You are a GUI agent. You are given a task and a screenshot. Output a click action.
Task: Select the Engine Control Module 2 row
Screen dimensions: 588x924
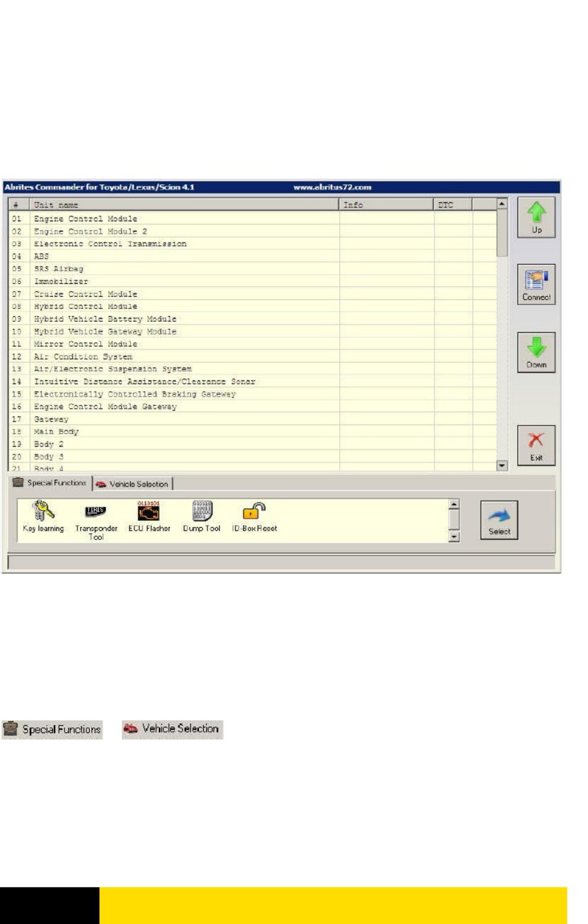point(253,232)
